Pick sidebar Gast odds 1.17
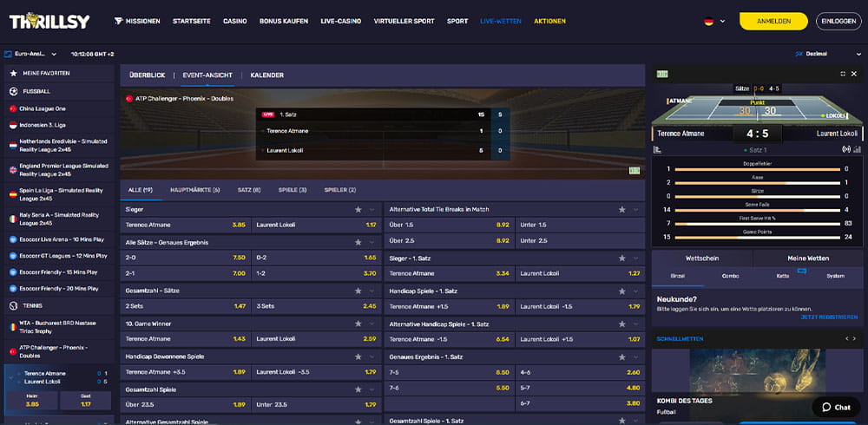 [x=85, y=401]
